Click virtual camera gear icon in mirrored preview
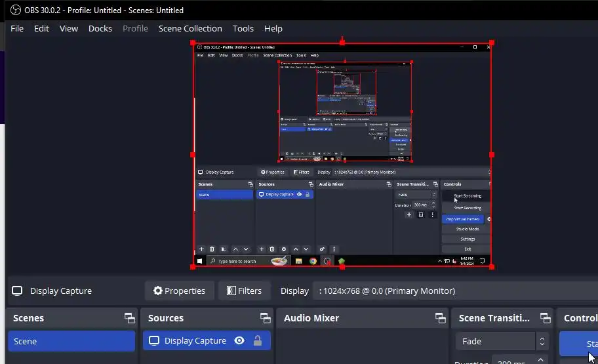This screenshot has height=364, width=598. click(488, 219)
